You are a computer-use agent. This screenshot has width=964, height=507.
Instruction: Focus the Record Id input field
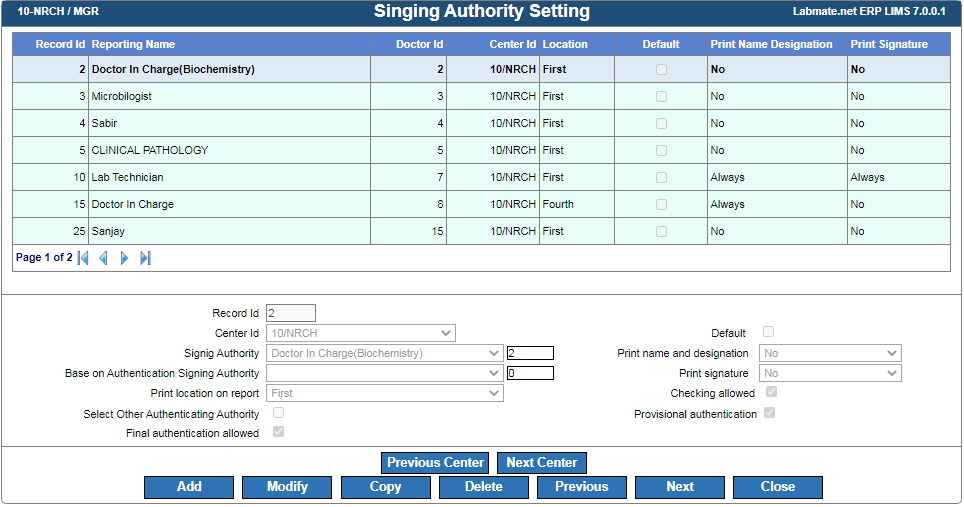coord(291,313)
